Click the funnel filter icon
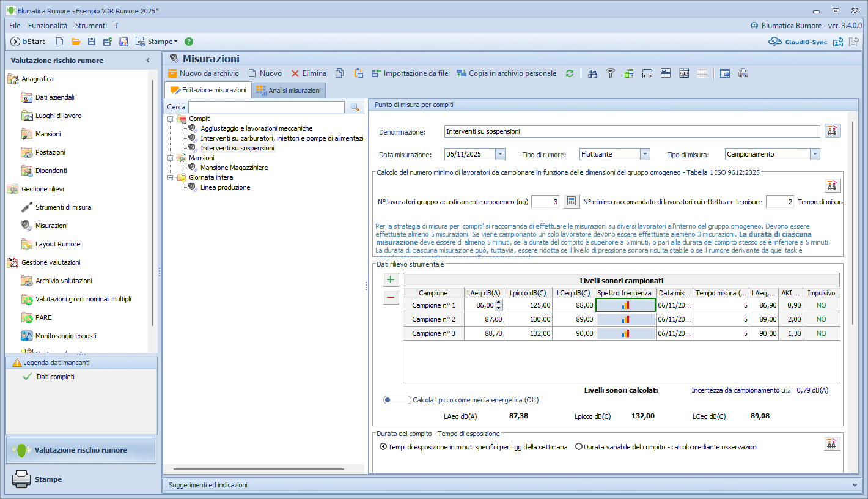Image resolution: width=868 pixels, height=499 pixels. 610,73
